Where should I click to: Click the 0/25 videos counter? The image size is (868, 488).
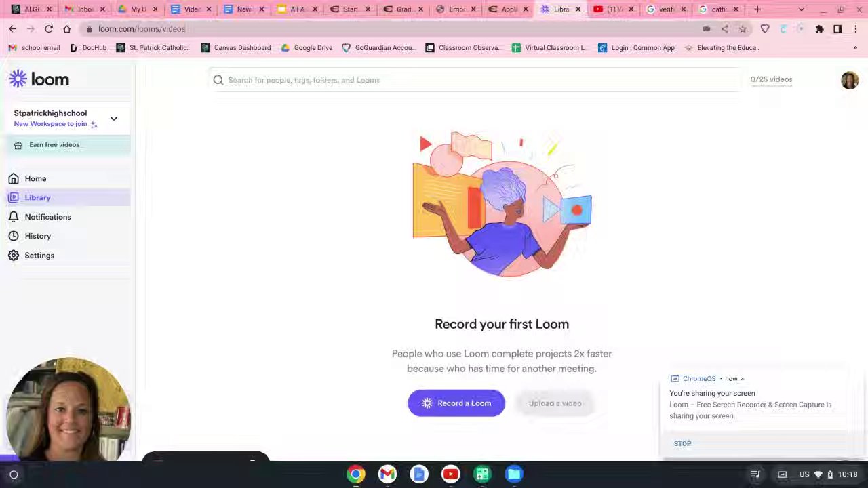(x=771, y=80)
